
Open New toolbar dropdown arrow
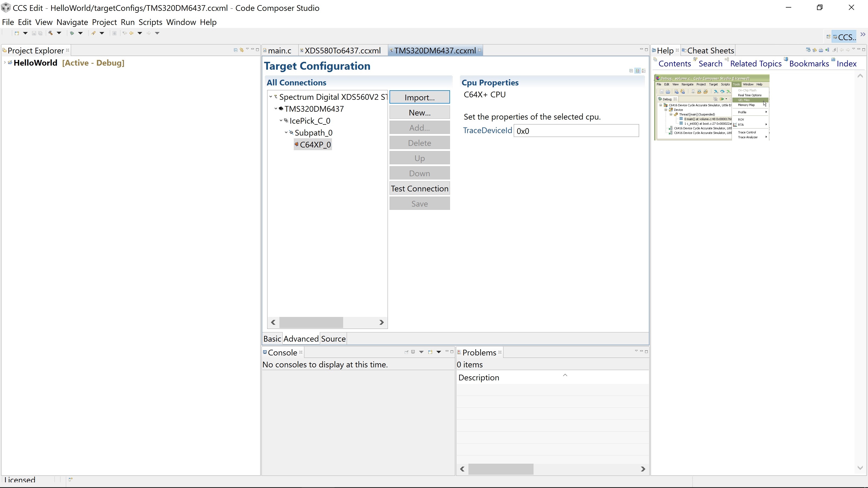pos(25,33)
